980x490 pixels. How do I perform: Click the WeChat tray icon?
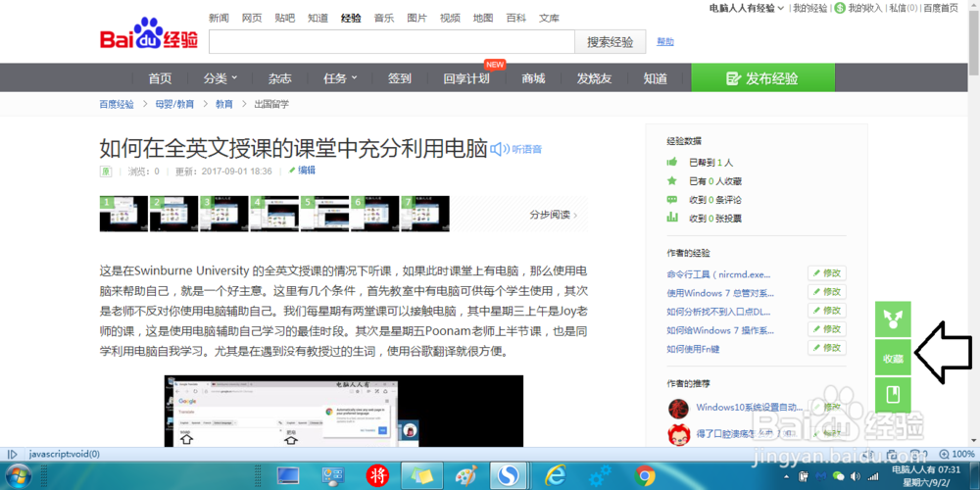[840, 477]
